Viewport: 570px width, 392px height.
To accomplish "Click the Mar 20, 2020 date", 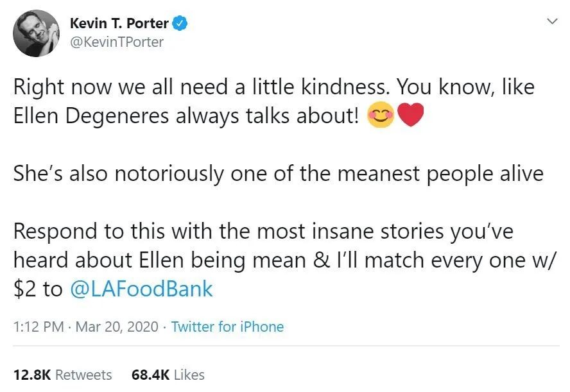I will pyautogui.click(x=117, y=327).
